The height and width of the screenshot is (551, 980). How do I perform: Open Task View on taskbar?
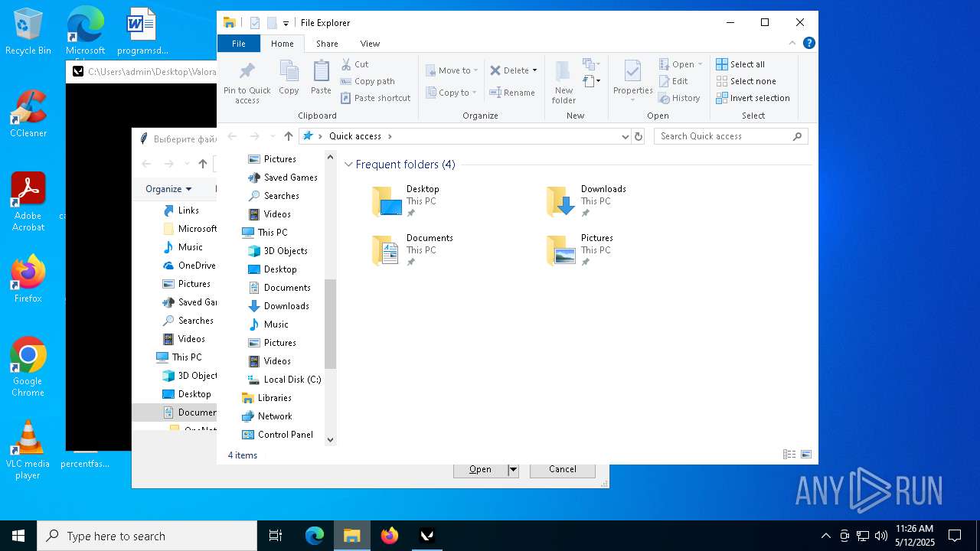[276, 536]
